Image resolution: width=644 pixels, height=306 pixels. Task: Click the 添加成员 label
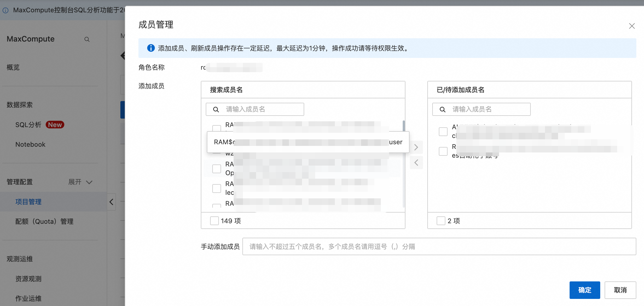click(x=152, y=86)
